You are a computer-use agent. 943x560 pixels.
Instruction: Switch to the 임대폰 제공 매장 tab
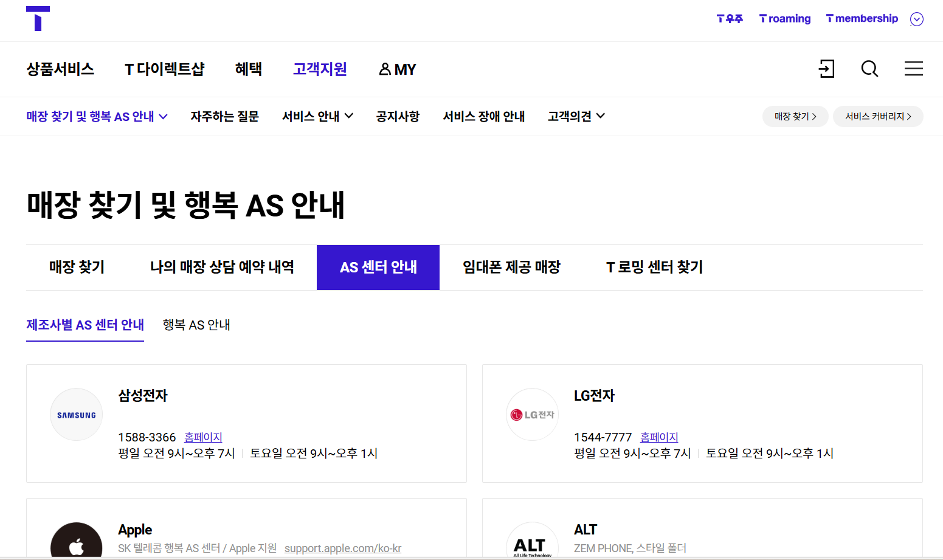coord(511,267)
